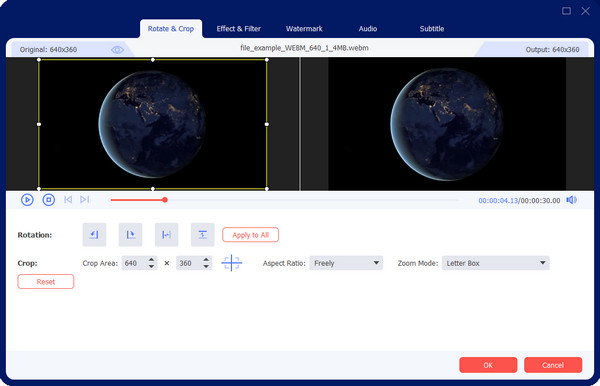Click the bottom-right crop handle

pyautogui.click(x=267, y=189)
